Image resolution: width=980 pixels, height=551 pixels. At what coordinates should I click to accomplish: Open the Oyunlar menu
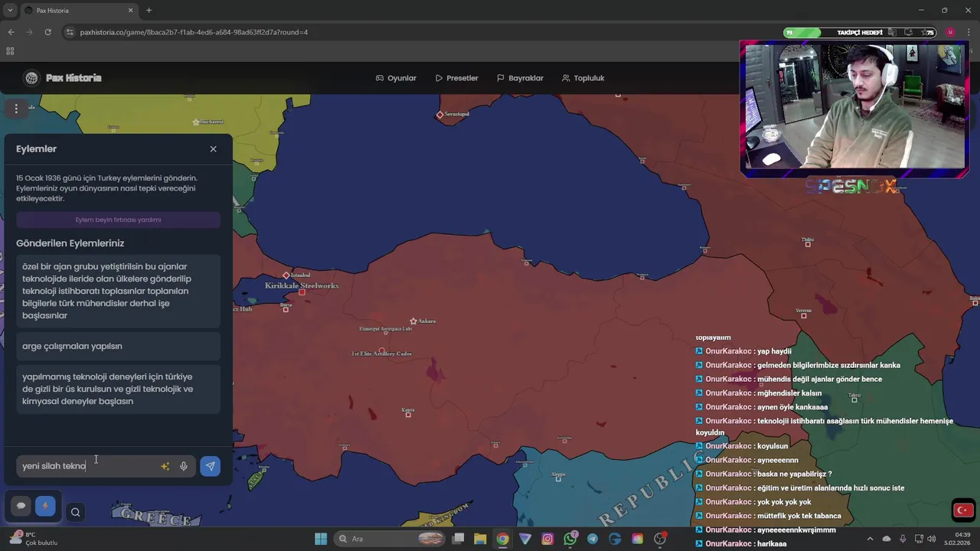click(x=396, y=78)
